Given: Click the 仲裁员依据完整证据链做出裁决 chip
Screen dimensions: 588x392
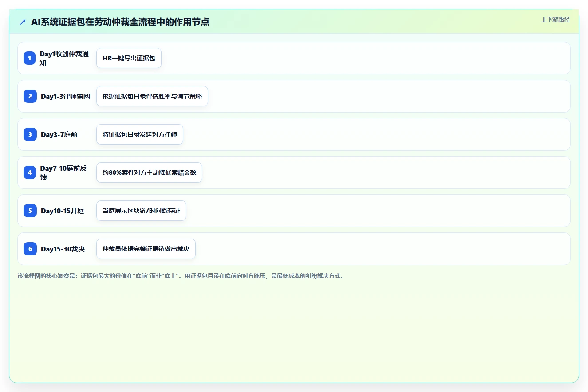Looking at the screenshot, I should point(146,249).
